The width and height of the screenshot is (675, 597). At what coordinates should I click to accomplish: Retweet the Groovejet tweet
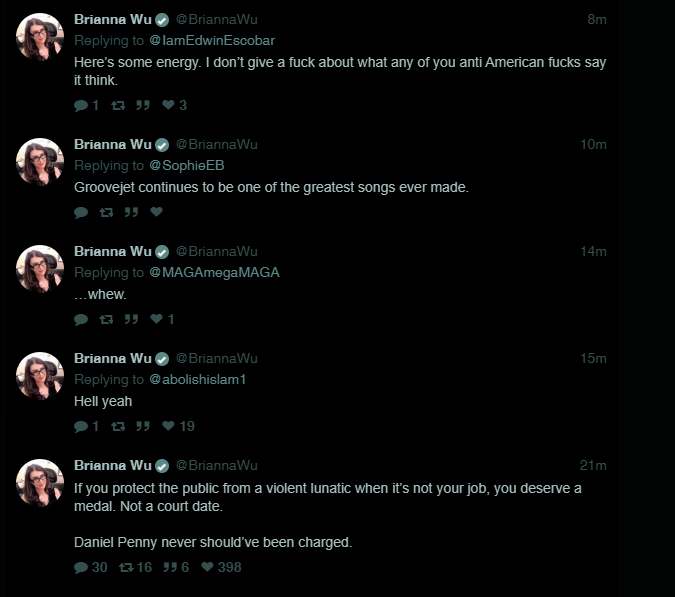pyautogui.click(x=106, y=212)
